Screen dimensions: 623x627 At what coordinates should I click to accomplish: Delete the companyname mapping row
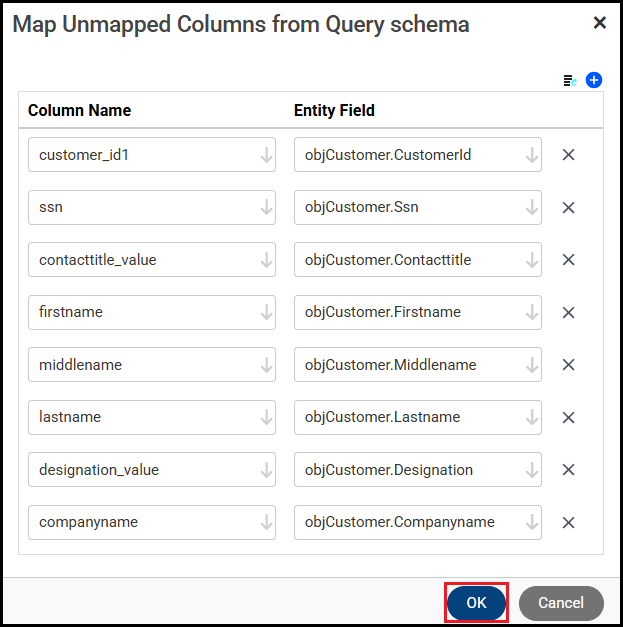pos(568,522)
